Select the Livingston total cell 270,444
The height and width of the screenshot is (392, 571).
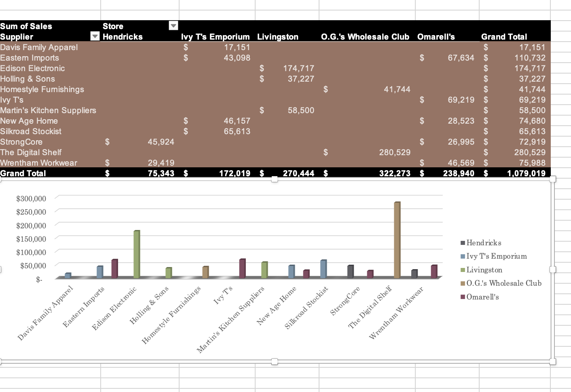[287, 173]
